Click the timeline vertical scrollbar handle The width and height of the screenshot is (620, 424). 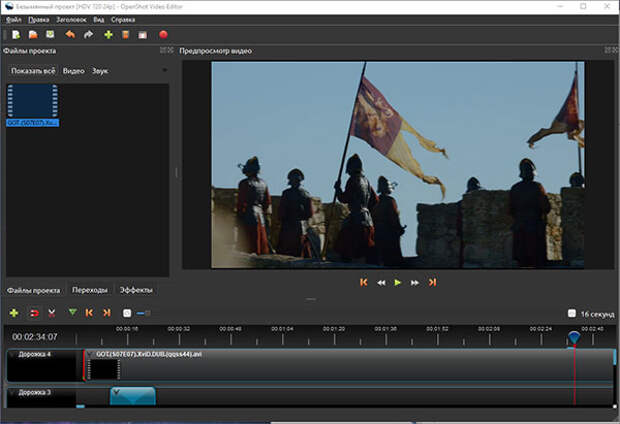[x=614, y=357]
